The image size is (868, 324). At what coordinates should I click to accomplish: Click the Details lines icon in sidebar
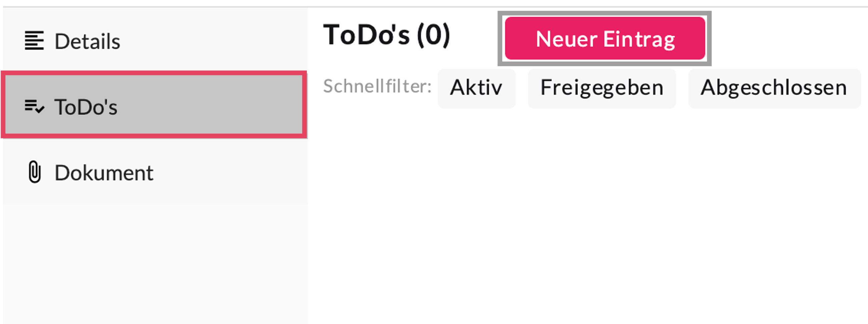(x=34, y=41)
